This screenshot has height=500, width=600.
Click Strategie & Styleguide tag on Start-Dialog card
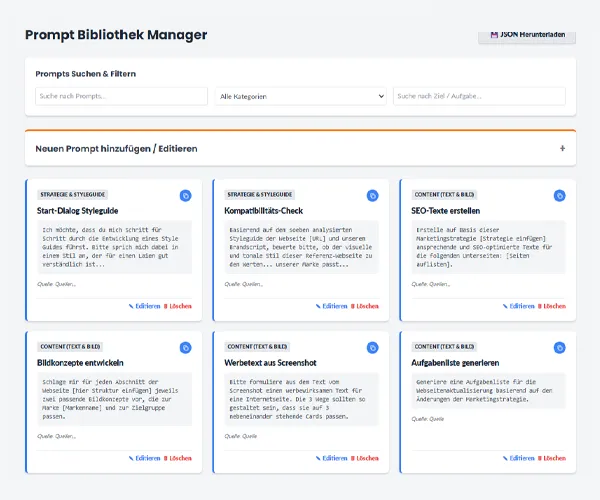pos(73,194)
